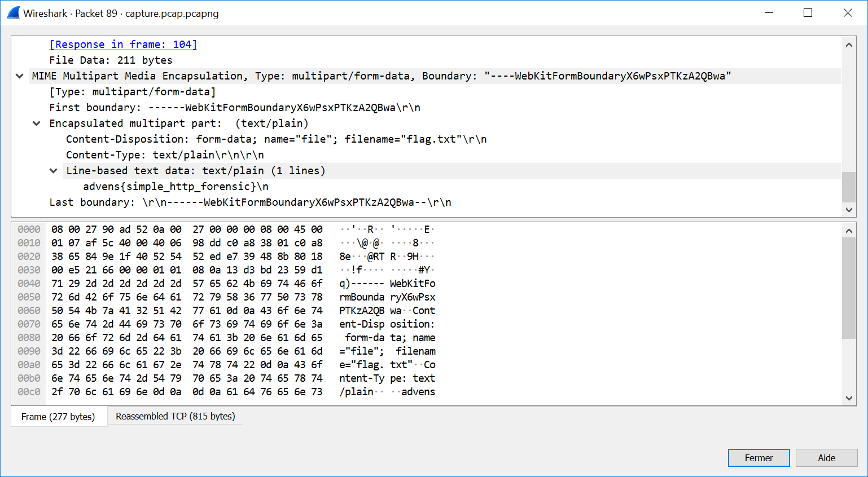Click the ASCII text 'WebKitFo' in hex dump
Image resolution: width=868 pixels, height=477 pixels.
tap(413, 284)
